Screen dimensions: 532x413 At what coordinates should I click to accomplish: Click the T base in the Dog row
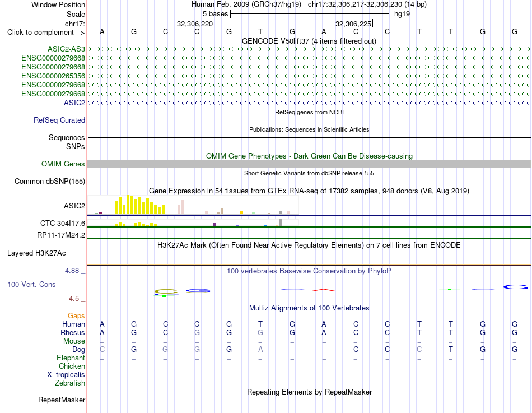pos(451,350)
